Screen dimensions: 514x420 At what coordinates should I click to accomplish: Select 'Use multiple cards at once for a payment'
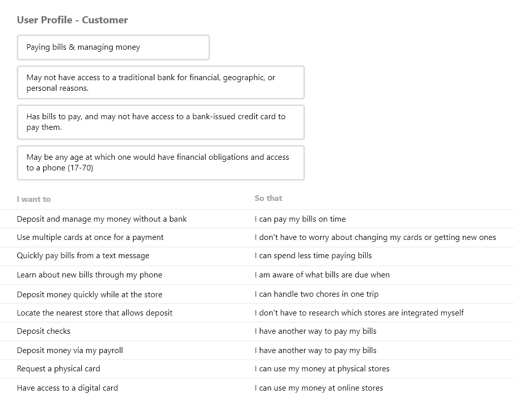[90, 237]
